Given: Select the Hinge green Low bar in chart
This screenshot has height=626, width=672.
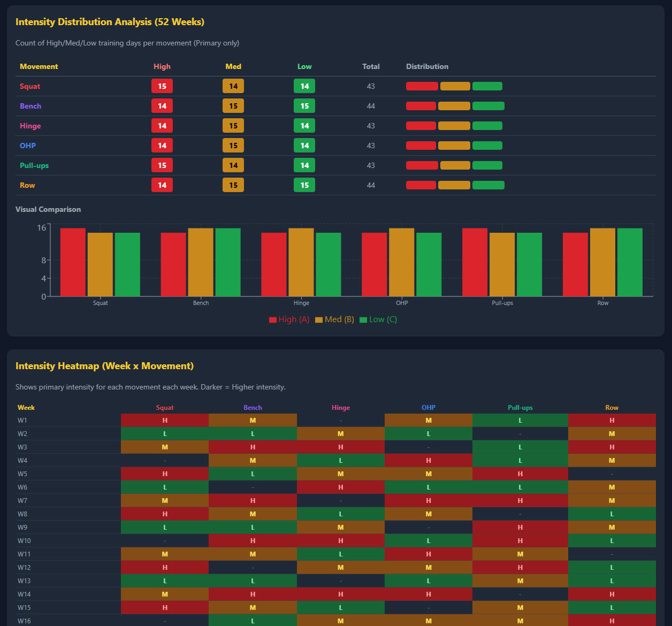Looking at the screenshot, I should pos(329,264).
